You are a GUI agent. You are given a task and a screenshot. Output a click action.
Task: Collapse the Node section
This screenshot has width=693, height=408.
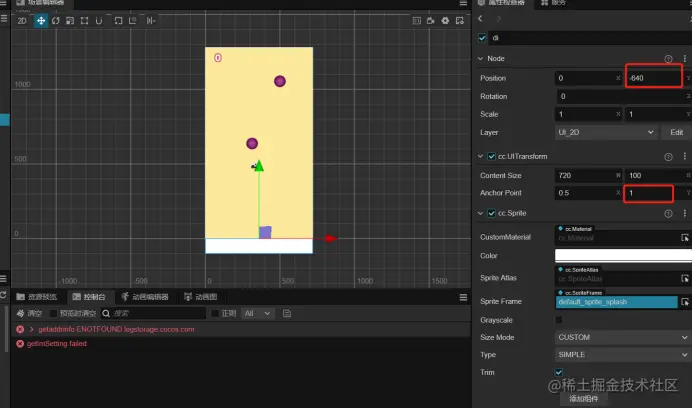[x=480, y=58]
